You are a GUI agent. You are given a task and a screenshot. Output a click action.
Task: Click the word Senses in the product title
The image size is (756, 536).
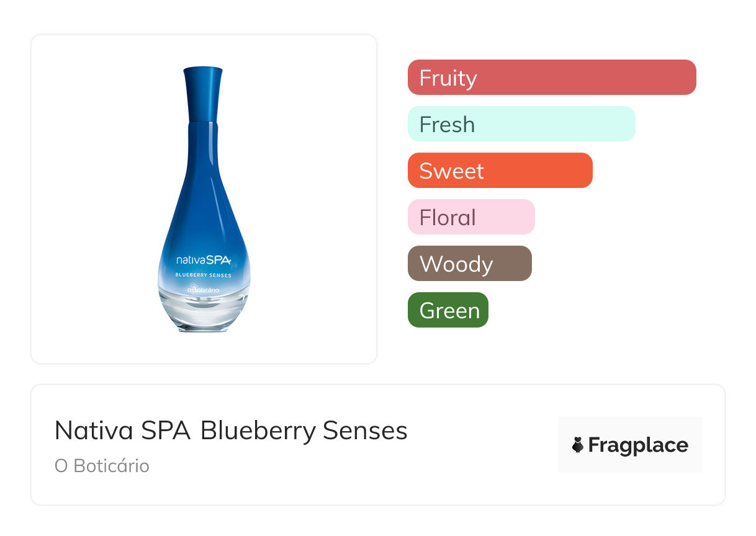[x=365, y=431]
